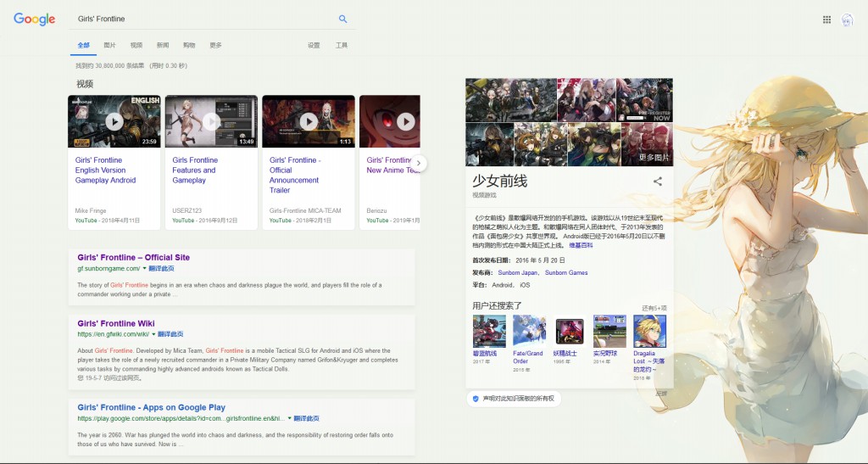Viewport: 868px width, 464px height.
Task: Play the Features and Gameplay video
Action: point(211,121)
